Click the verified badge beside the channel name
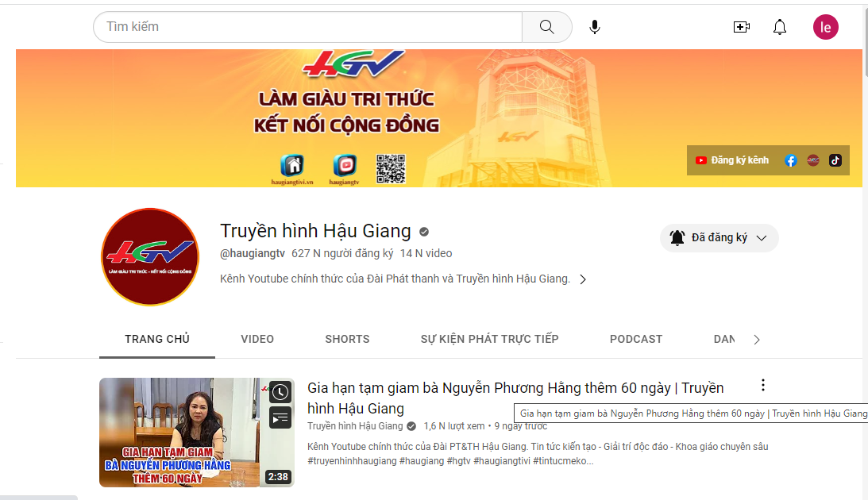Viewport: 868px width, 500px height. point(424,232)
